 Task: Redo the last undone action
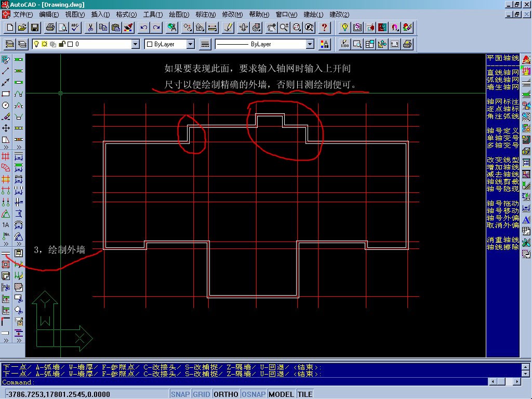(x=156, y=28)
